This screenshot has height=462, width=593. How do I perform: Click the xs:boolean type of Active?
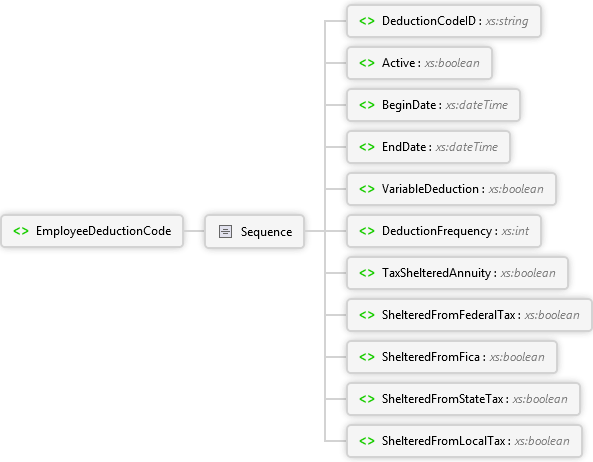(452, 63)
